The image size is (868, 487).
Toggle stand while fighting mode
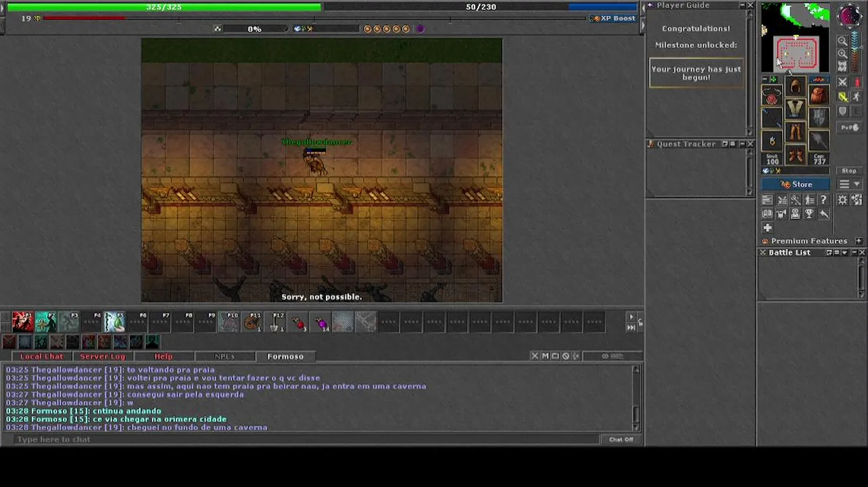(857, 83)
